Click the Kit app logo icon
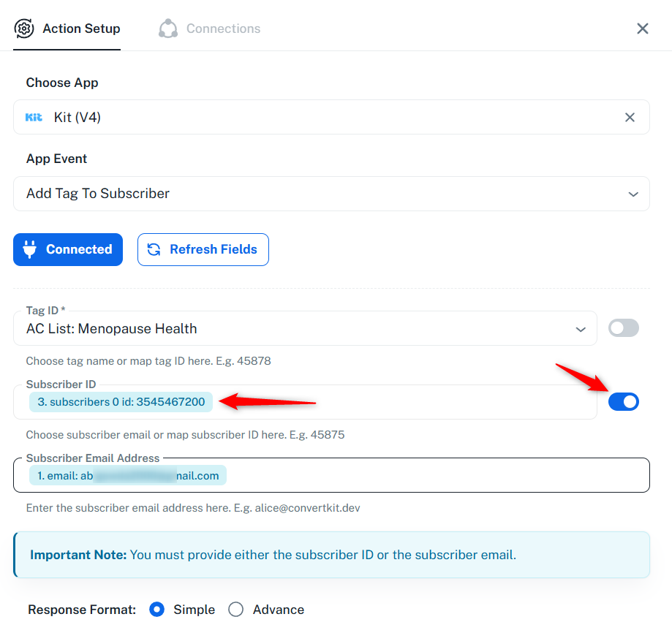Image resolution: width=672 pixels, height=633 pixels. [34, 118]
